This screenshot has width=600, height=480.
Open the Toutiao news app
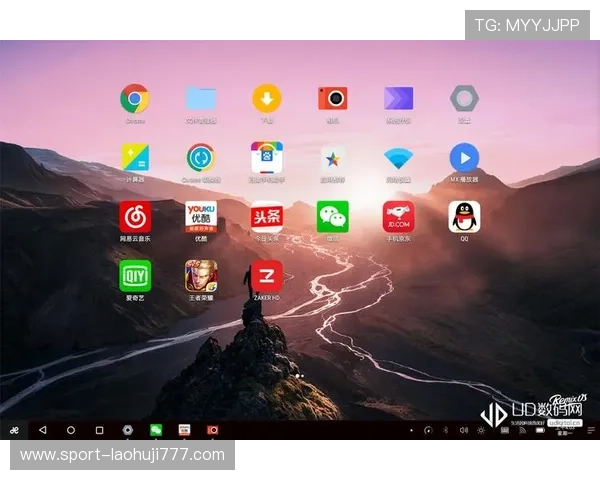267,217
